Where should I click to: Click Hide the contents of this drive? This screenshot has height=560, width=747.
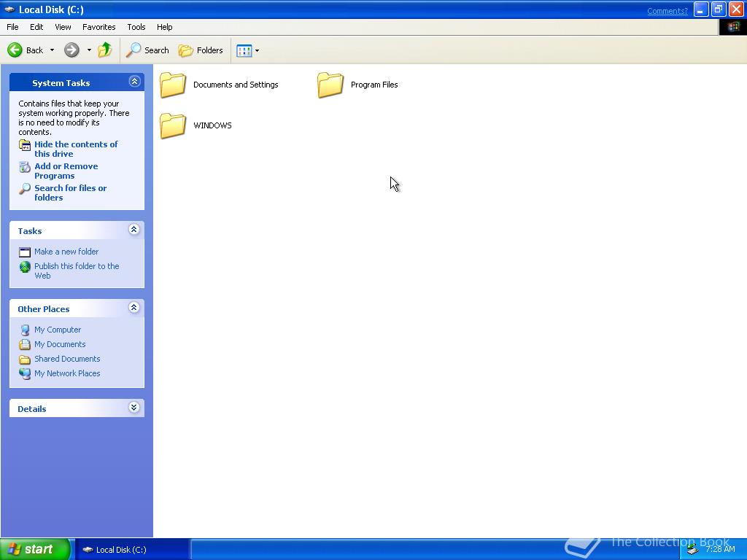76,149
